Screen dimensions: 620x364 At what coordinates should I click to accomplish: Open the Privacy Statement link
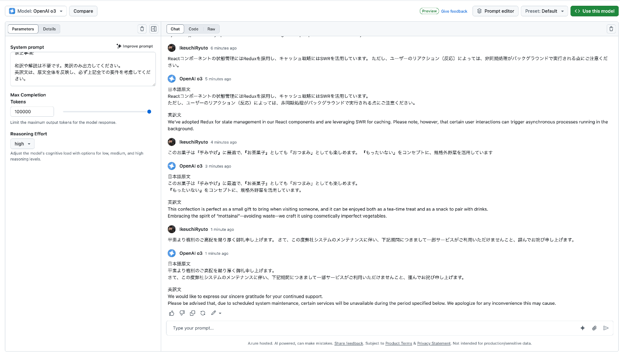click(434, 343)
